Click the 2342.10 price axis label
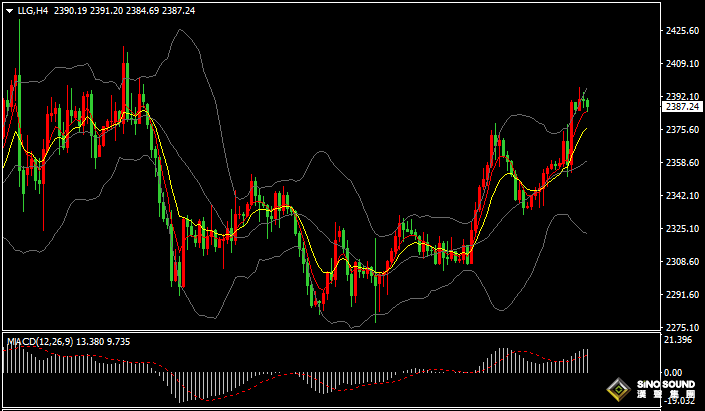Viewport: 705px width, 411px height. (x=681, y=196)
